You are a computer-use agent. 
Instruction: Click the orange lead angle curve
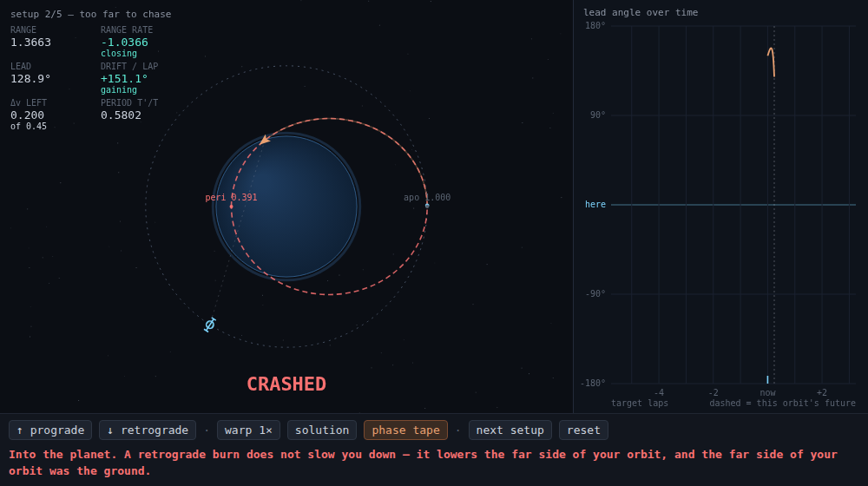coord(771,62)
